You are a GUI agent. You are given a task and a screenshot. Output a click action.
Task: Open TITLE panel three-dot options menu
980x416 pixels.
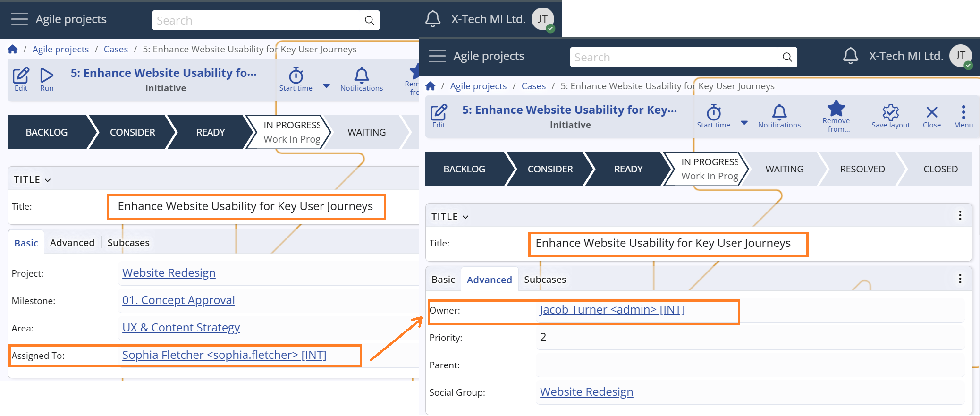pyautogui.click(x=960, y=216)
